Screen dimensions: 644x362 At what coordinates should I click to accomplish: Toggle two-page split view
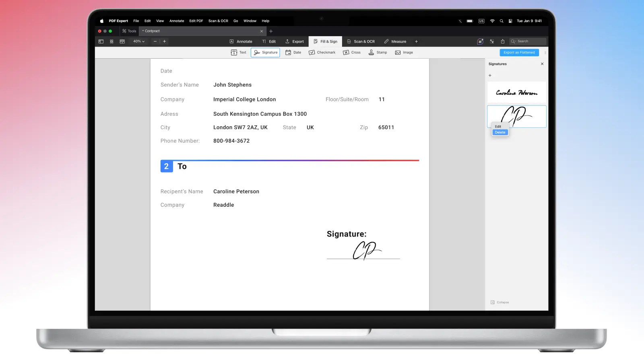tap(122, 41)
